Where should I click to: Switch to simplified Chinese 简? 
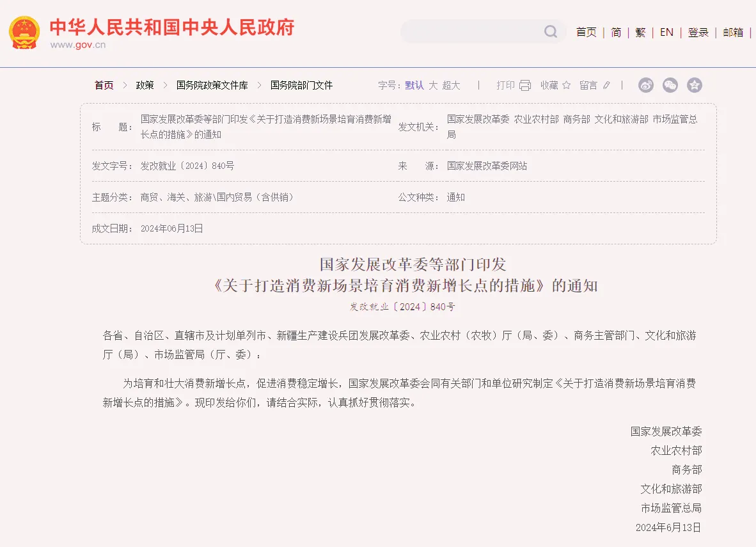click(616, 33)
